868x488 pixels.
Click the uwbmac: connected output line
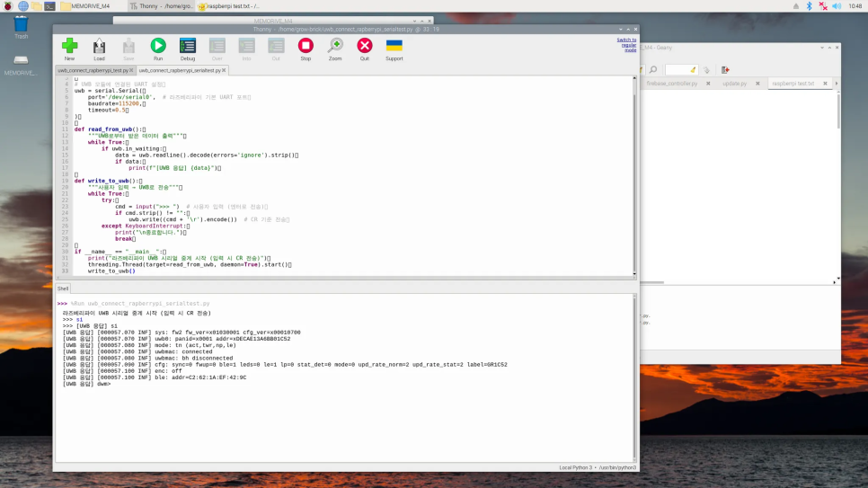137,351
